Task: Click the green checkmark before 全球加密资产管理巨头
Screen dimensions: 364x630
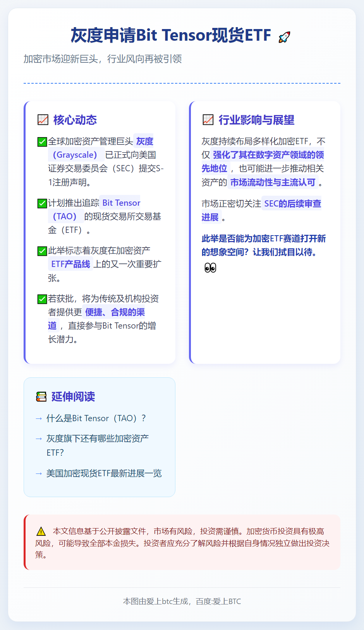Action: tap(42, 142)
